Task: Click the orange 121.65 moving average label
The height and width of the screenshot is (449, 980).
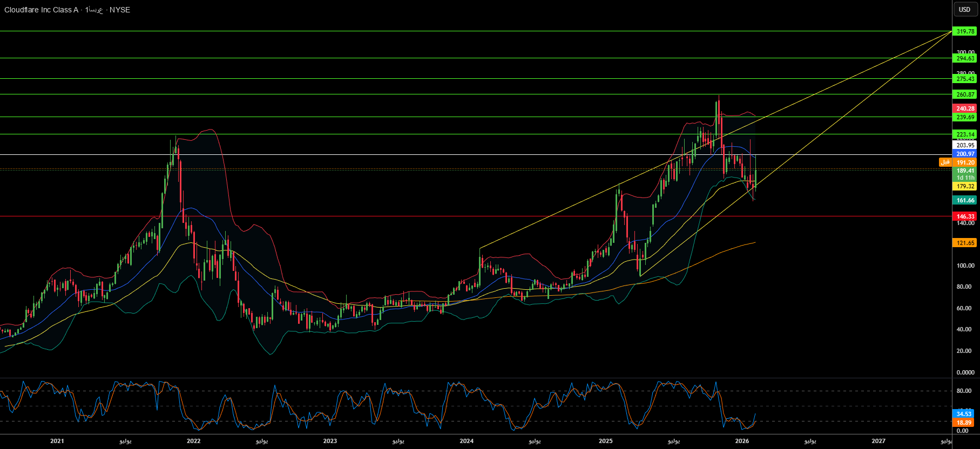Action: pyautogui.click(x=965, y=243)
